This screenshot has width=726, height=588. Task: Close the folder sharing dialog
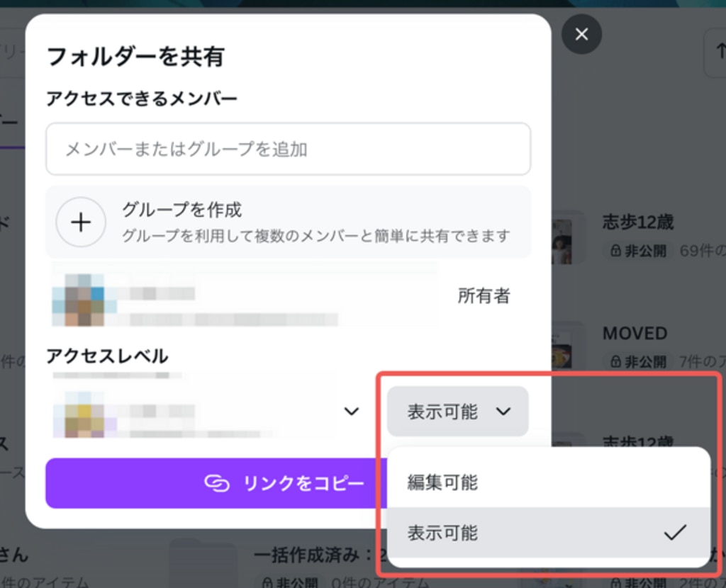click(581, 34)
